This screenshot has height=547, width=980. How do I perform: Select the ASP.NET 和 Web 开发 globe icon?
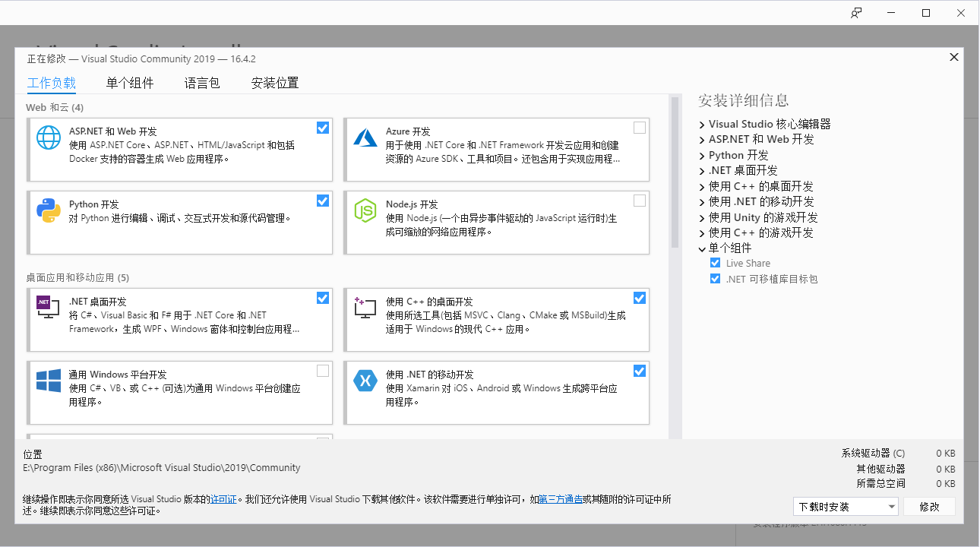click(48, 138)
